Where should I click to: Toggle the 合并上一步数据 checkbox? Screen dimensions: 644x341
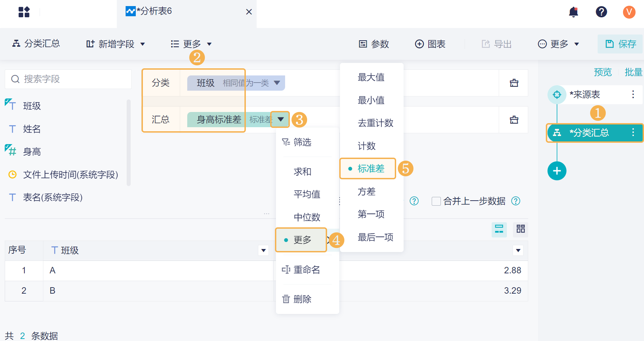pyautogui.click(x=436, y=201)
